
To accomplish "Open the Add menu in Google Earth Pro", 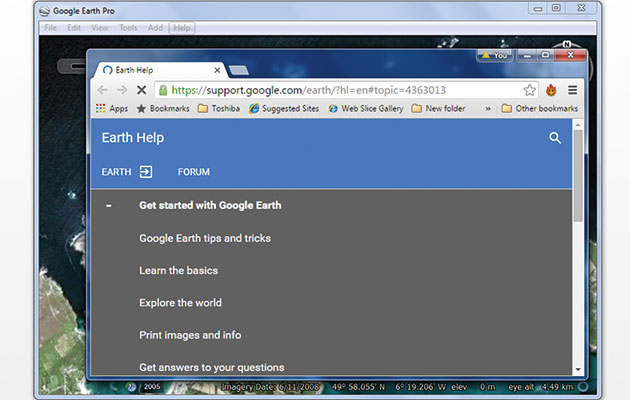I will (x=155, y=28).
